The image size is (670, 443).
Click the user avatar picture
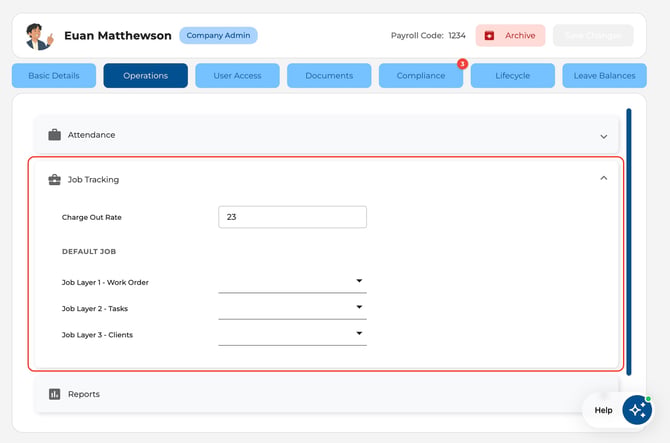39,36
